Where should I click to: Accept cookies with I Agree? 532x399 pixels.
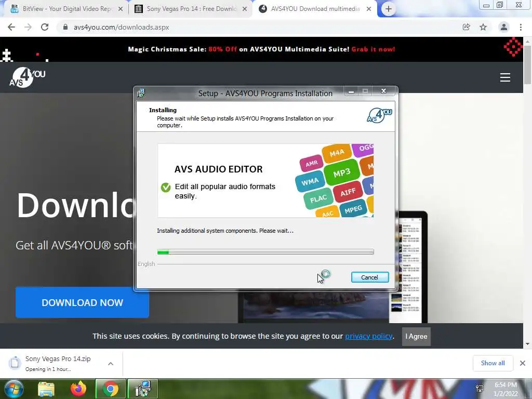pyautogui.click(x=416, y=336)
